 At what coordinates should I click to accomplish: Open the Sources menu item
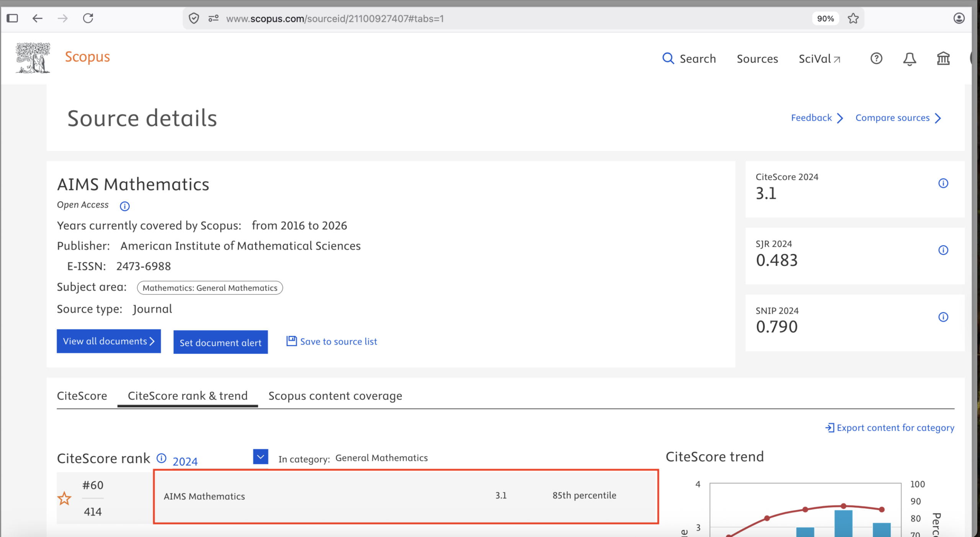[x=757, y=59]
